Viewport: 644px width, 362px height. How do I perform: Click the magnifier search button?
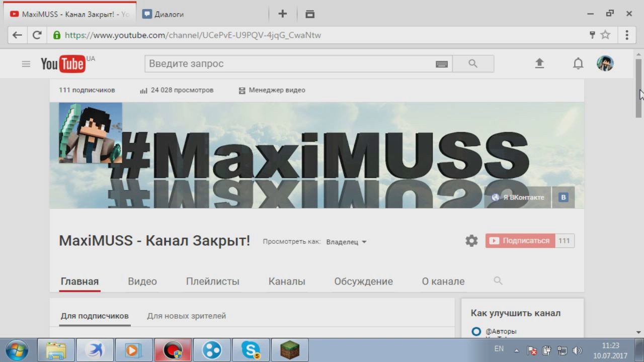(473, 64)
